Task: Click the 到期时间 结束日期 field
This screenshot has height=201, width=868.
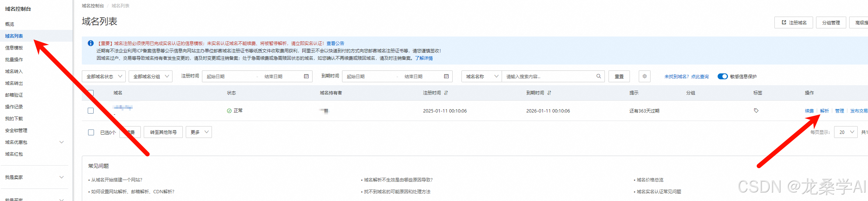Action: click(420, 76)
